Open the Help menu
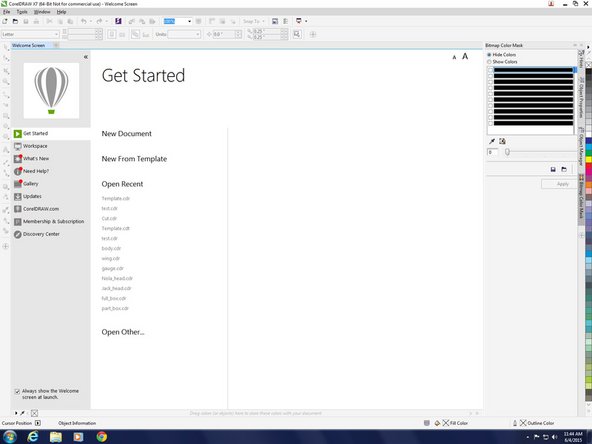 (61, 12)
